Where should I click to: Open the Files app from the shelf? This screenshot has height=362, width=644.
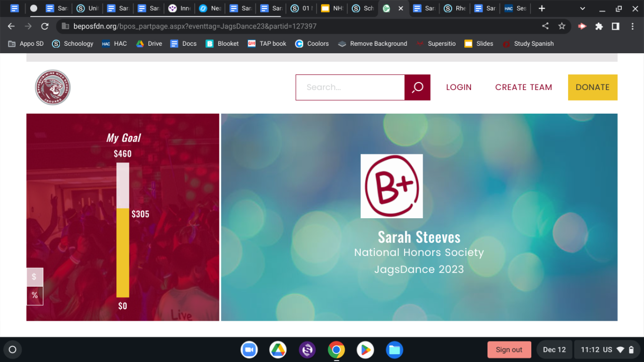click(x=394, y=350)
